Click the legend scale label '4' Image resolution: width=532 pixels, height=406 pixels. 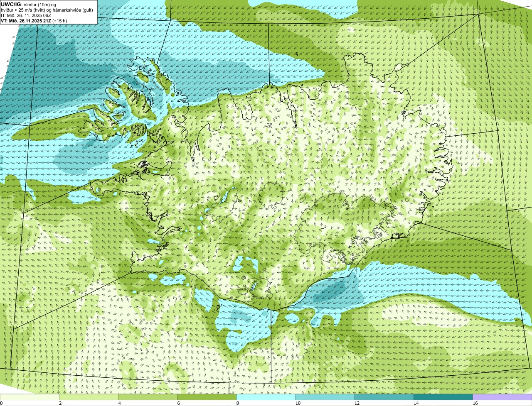[x=119, y=403]
